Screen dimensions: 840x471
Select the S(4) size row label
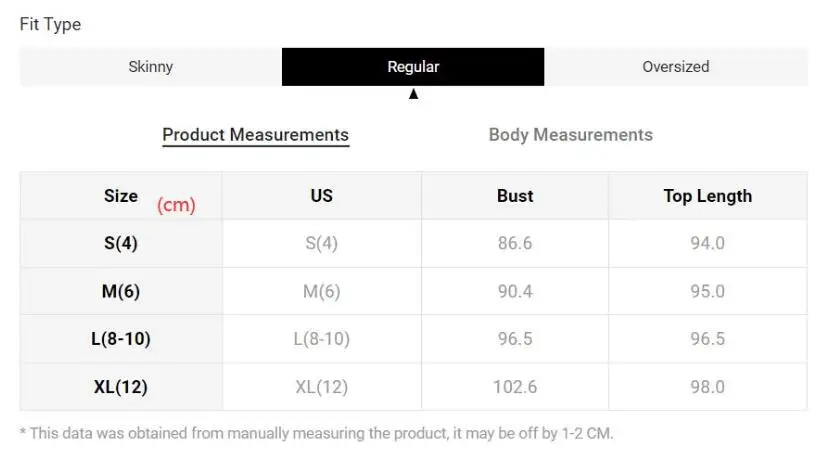[121, 243]
